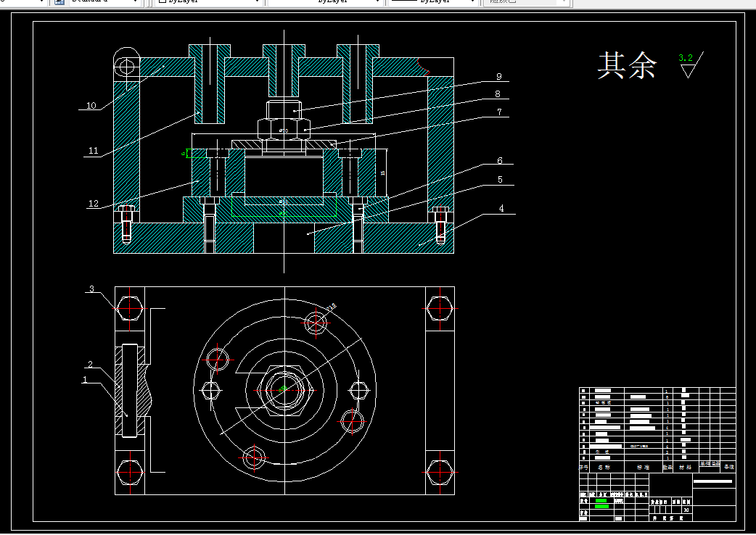Click the '材料' header in parts list
The height and width of the screenshot is (535, 756).
(x=685, y=467)
